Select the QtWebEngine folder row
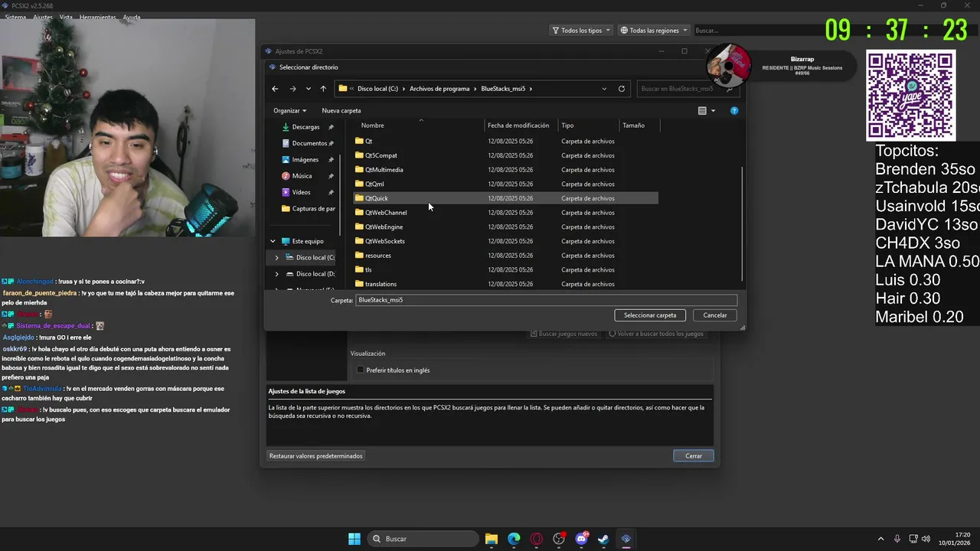Screen dimensions: 980x551 tap(505, 227)
